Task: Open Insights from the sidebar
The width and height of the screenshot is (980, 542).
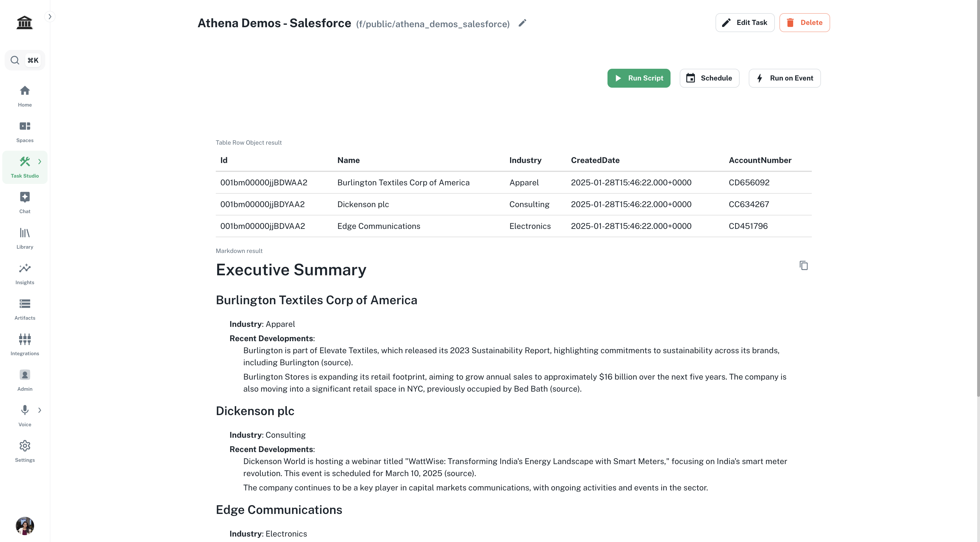Action: [25, 274]
